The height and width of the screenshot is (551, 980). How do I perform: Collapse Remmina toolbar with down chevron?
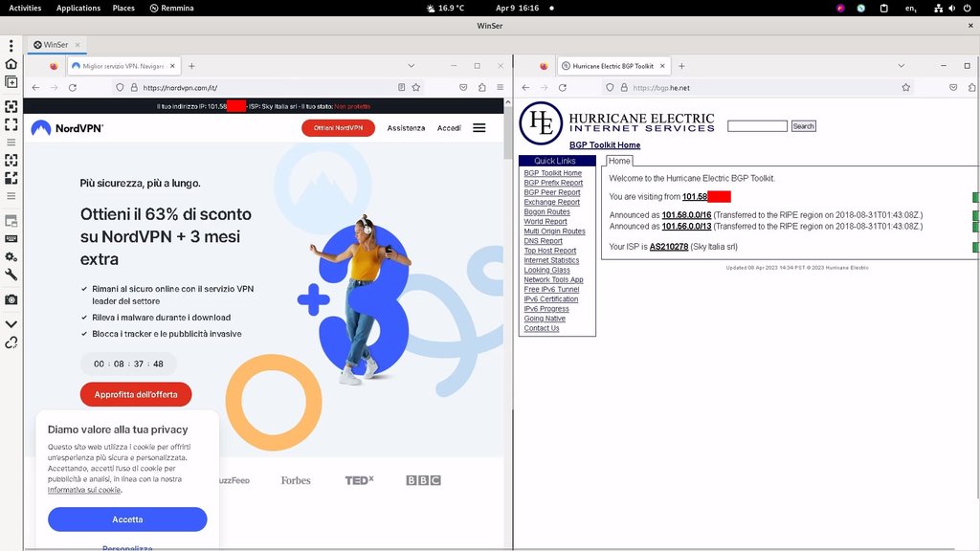coord(11,324)
